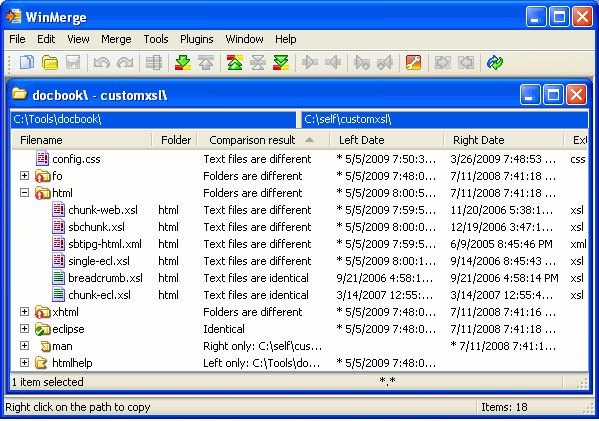Open the File menu
The width and height of the screenshot is (599, 421).
pyautogui.click(x=17, y=39)
